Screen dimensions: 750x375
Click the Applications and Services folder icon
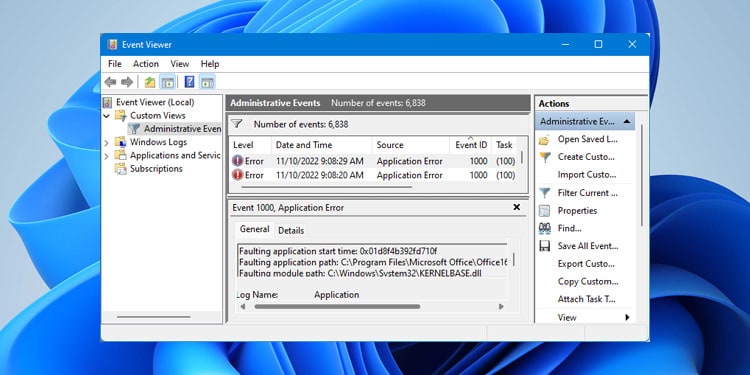click(x=121, y=155)
